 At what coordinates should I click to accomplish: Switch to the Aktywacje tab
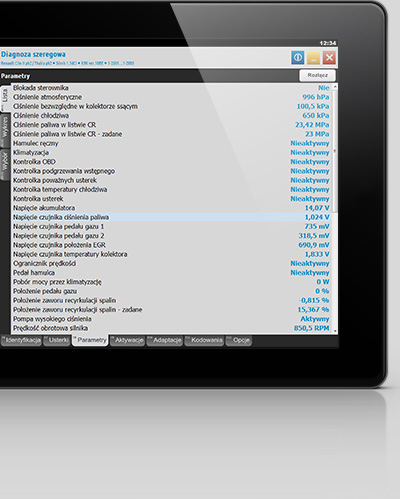click(x=128, y=340)
